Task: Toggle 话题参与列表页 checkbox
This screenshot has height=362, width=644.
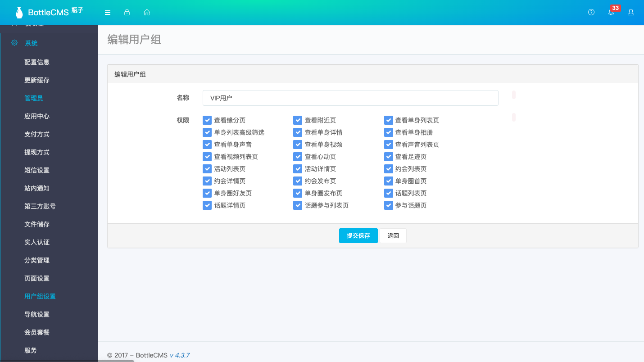Action: point(298,205)
